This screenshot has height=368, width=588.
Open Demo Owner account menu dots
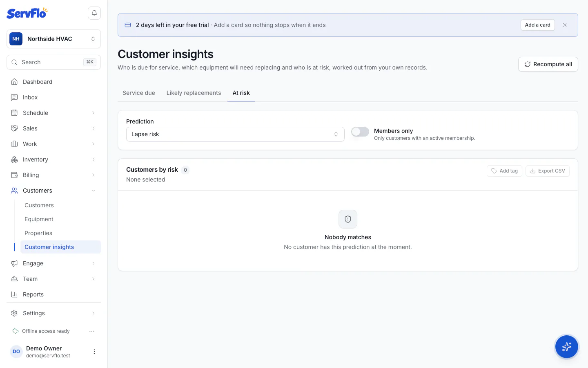click(94, 352)
